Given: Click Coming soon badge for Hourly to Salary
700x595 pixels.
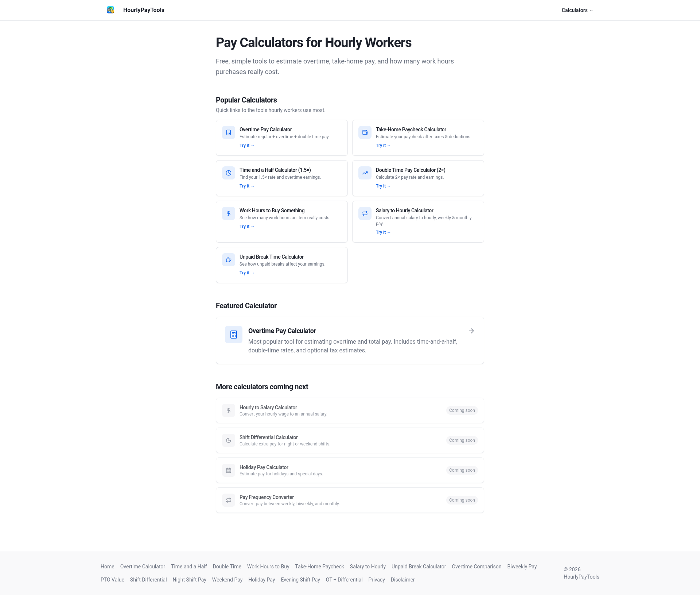Looking at the screenshot, I should pyautogui.click(x=462, y=410).
